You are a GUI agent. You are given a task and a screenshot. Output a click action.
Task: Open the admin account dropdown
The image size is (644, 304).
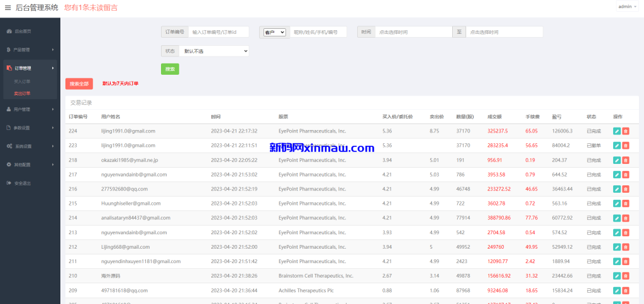pos(627,6)
